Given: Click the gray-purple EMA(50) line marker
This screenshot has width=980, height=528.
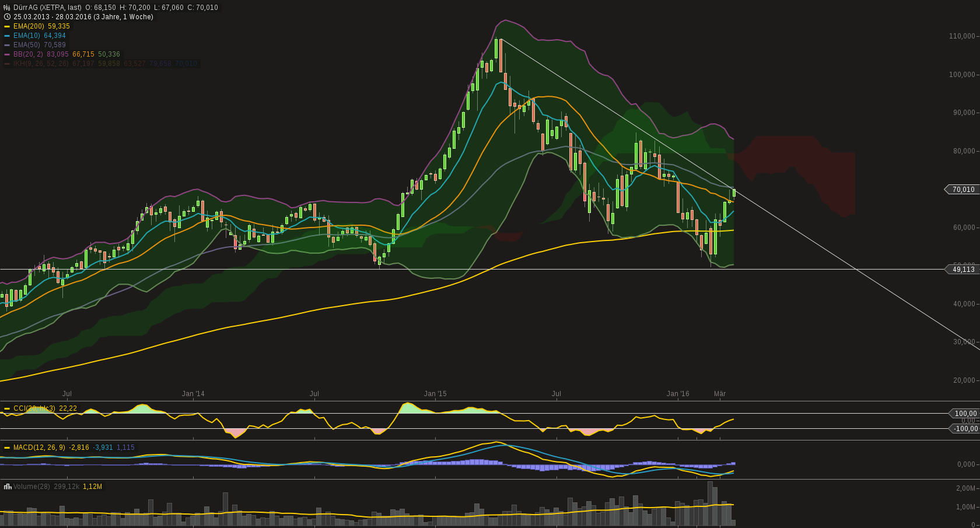Looking at the screenshot, I should click(7, 45).
